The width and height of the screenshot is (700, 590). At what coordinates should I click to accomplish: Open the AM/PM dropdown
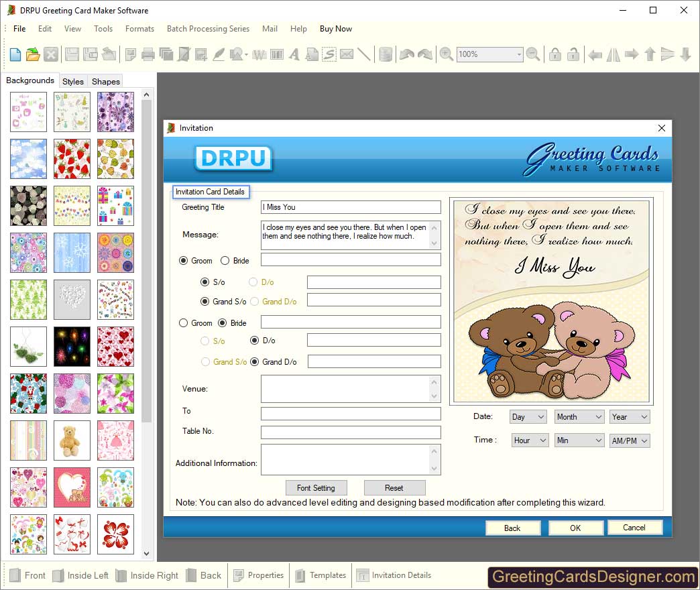[x=630, y=440]
